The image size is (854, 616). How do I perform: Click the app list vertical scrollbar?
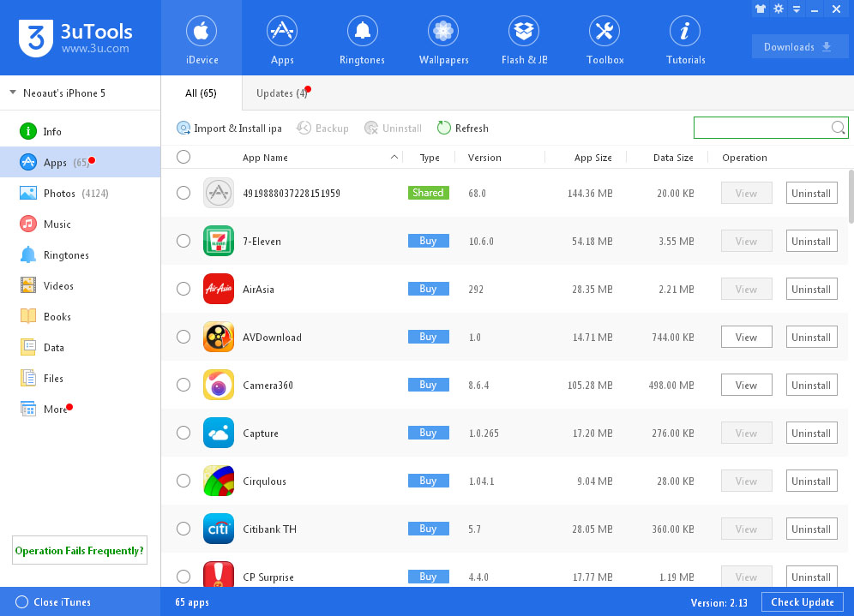(851, 196)
